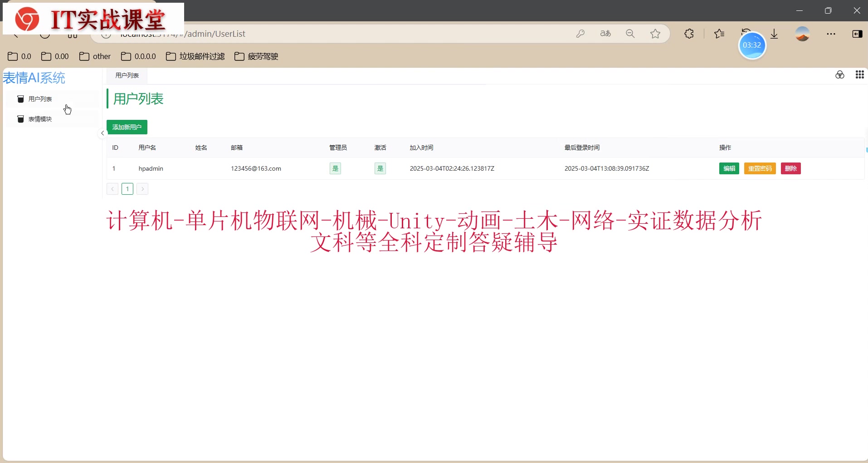Open the grid apps icon at top right
868x463 pixels.
pos(859,75)
